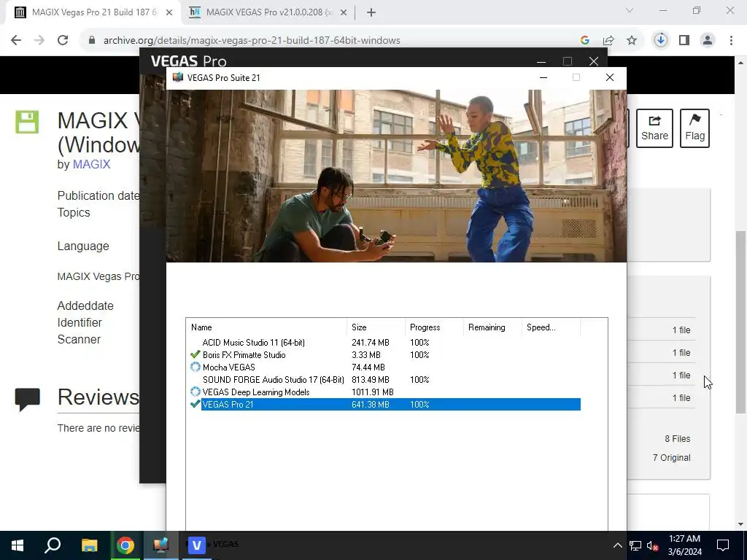Toggle Chrome side panel icon

684,41
